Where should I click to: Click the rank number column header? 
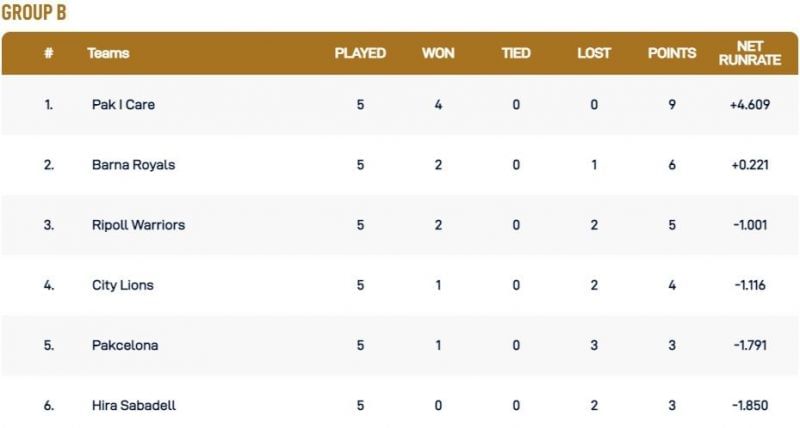(x=48, y=53)
